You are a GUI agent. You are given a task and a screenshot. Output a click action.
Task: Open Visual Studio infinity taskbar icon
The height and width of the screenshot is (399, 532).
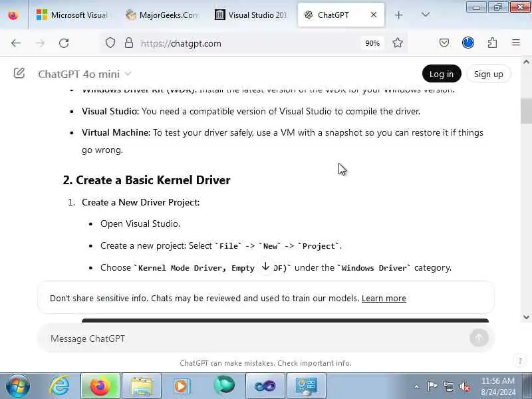(x=265, y=386)
